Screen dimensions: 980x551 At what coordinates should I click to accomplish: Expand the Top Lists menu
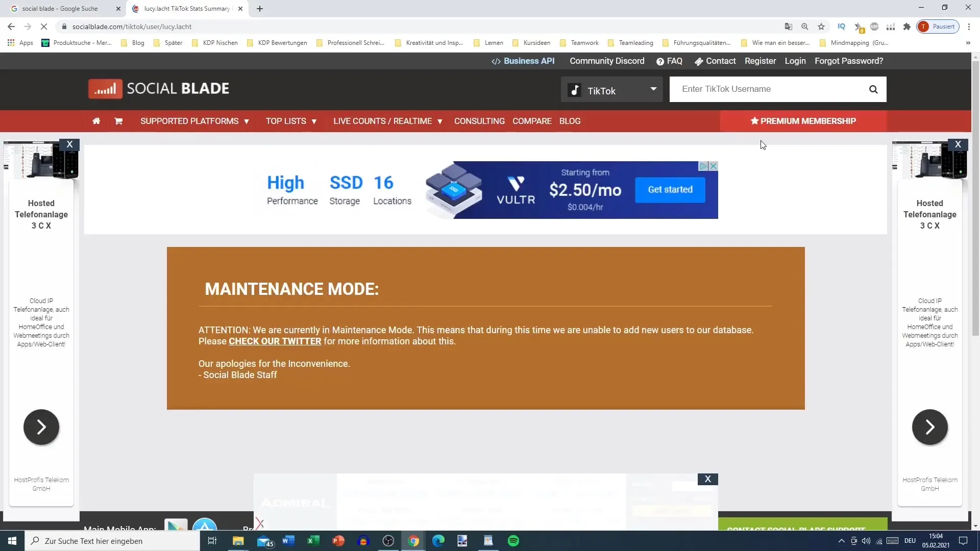tap(291, 121)
